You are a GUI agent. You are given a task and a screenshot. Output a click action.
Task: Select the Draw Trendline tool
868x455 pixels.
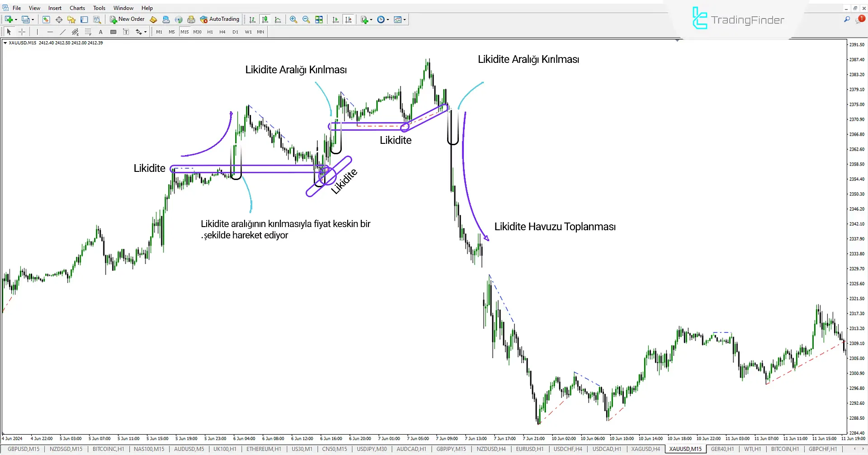[x=62, y=32]
